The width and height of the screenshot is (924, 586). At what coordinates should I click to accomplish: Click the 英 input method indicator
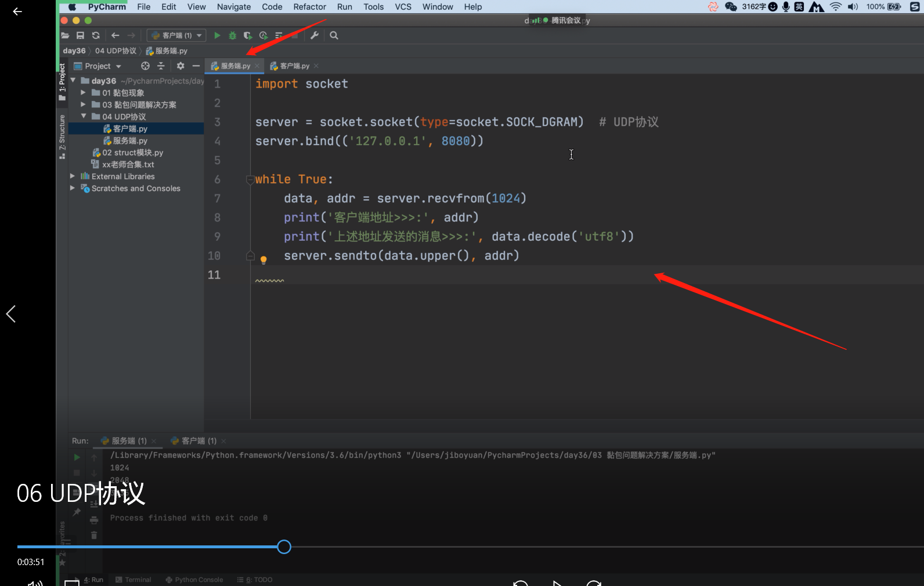pos(799,7)
